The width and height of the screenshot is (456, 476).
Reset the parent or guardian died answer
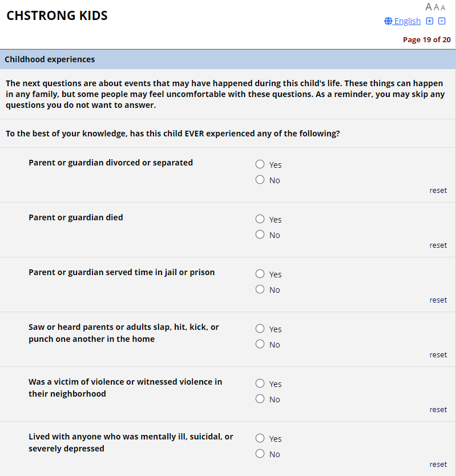[438, 245]
